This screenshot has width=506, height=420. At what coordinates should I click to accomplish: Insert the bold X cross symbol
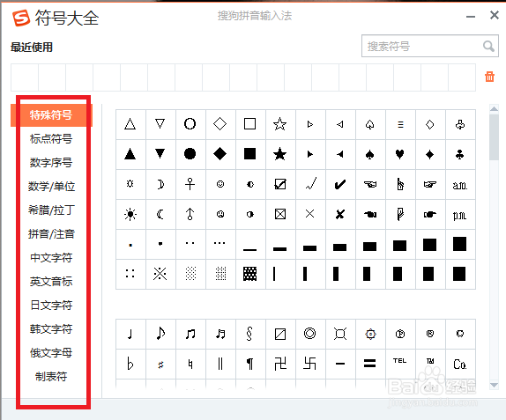click(339, 214)
